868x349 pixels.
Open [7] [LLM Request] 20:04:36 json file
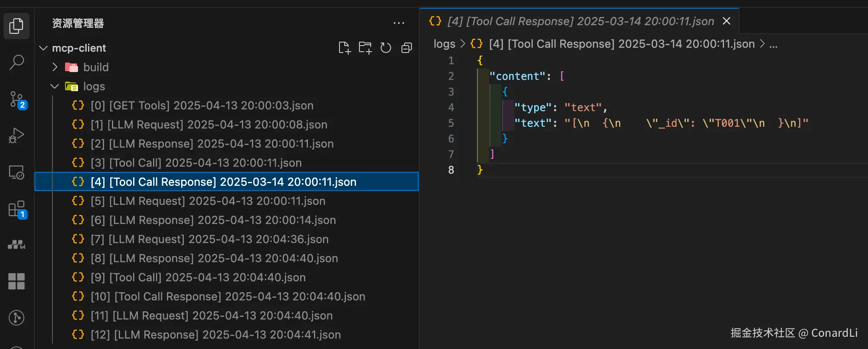tap(209, 239)
